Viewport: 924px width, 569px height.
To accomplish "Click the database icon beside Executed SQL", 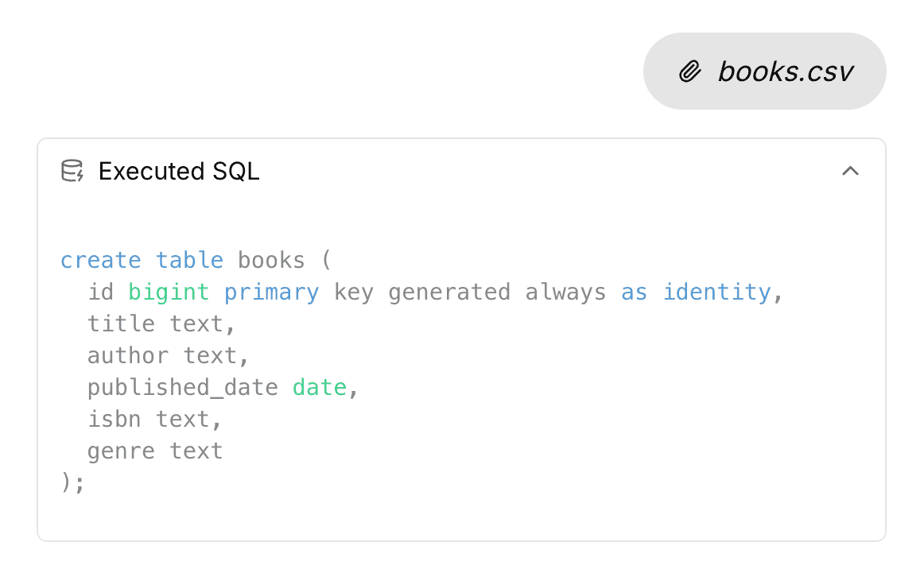I will click(72, 171).
